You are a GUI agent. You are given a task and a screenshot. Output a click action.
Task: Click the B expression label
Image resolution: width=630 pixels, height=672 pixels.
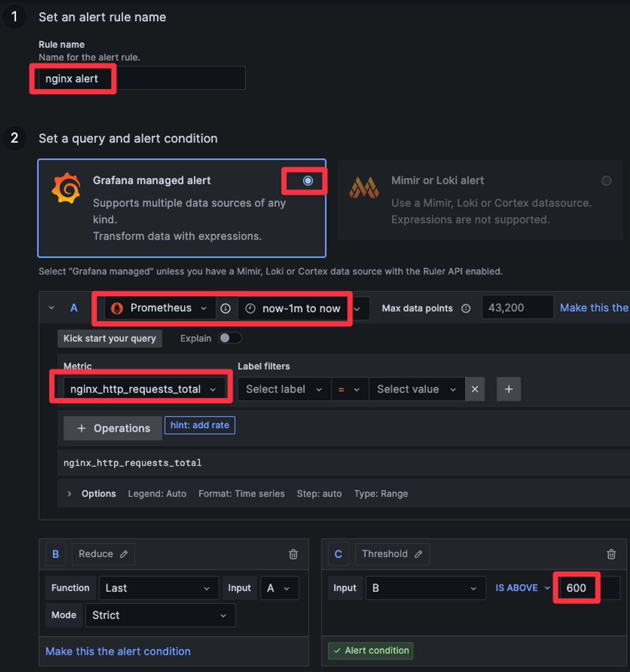tap(56, 554)
